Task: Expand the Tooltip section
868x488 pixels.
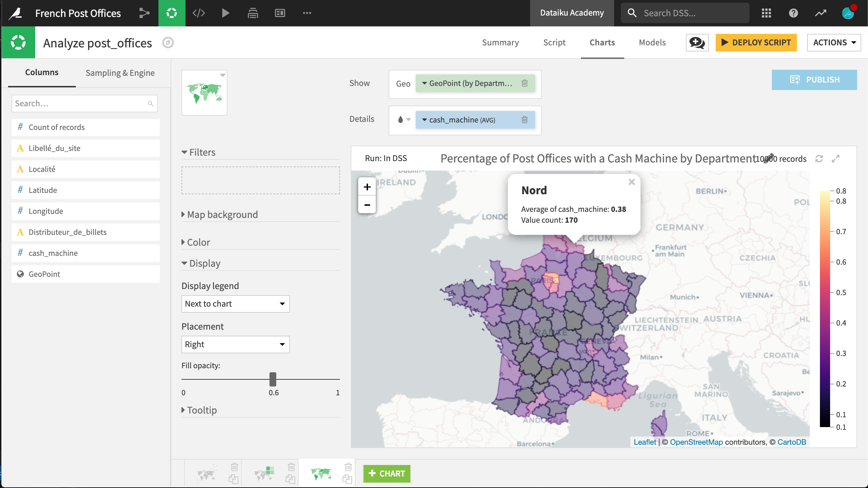Action: tap(201, 410)
